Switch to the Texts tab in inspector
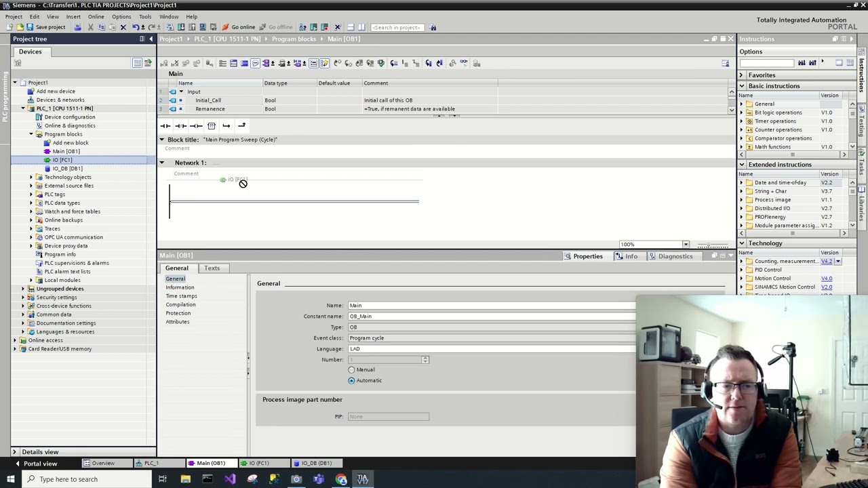 [212, 268]
